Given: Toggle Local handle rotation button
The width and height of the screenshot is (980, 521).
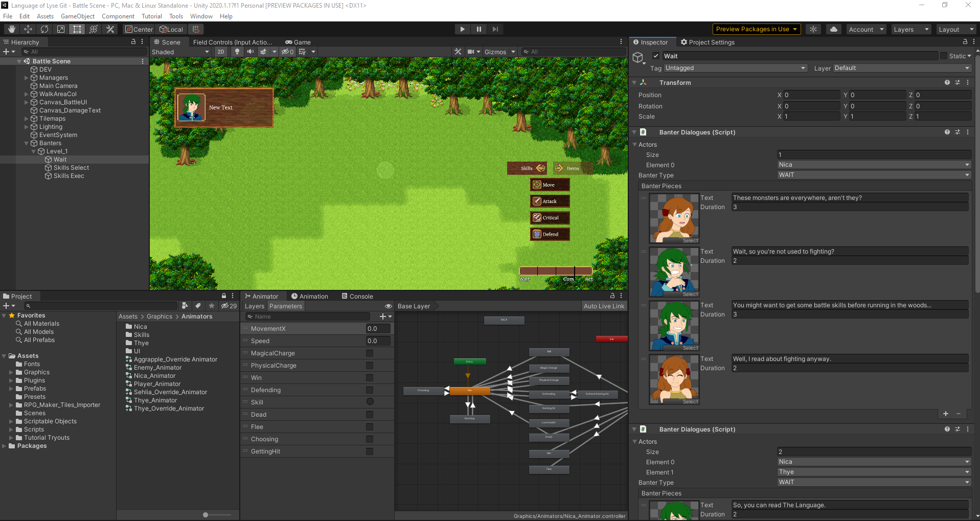Looking at the screenshot, I should pyautogui.click(x=171, y=29).
